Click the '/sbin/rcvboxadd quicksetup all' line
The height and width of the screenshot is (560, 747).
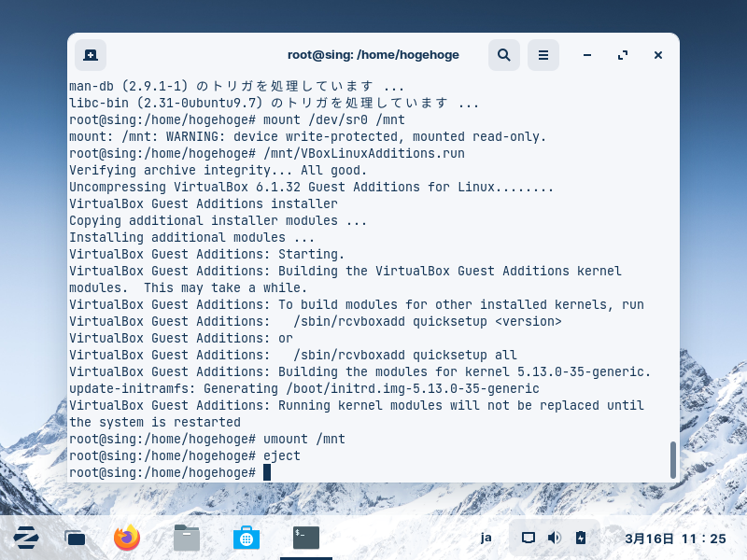[x=293, y=355]
